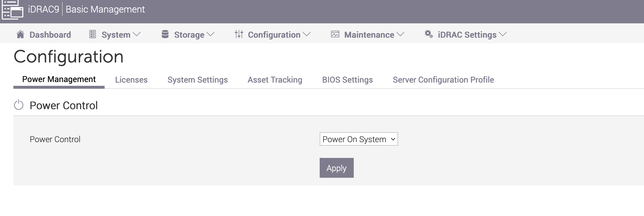
Task: Click the iDRAC9 server logo icon
Action: pos(12,10)
